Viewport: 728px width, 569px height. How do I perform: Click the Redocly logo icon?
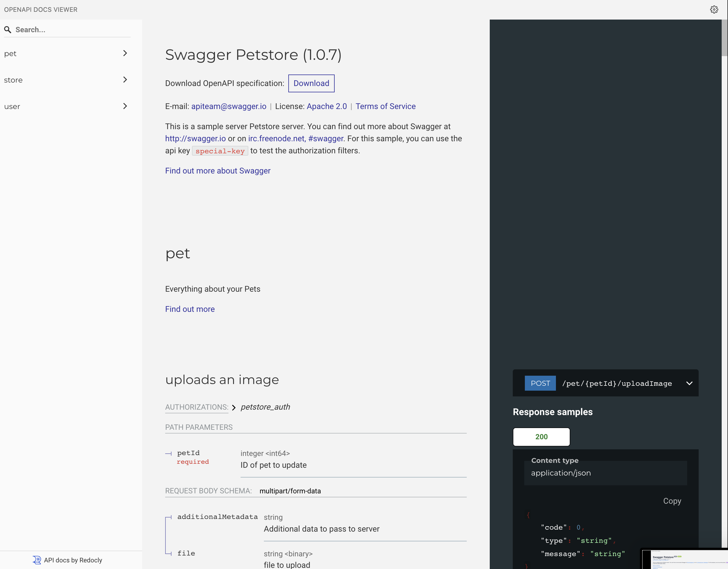point(37,560)
